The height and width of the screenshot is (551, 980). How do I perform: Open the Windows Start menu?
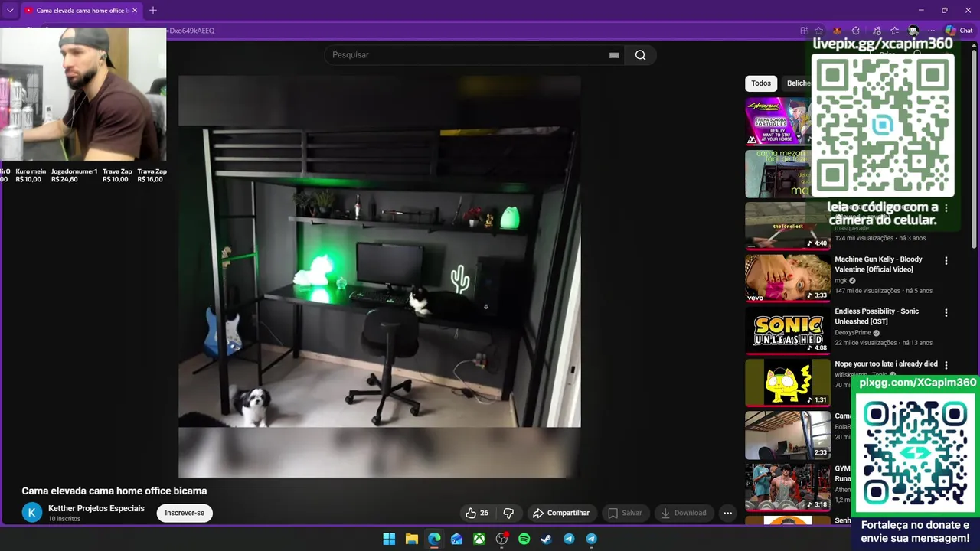tap(389, 539)
